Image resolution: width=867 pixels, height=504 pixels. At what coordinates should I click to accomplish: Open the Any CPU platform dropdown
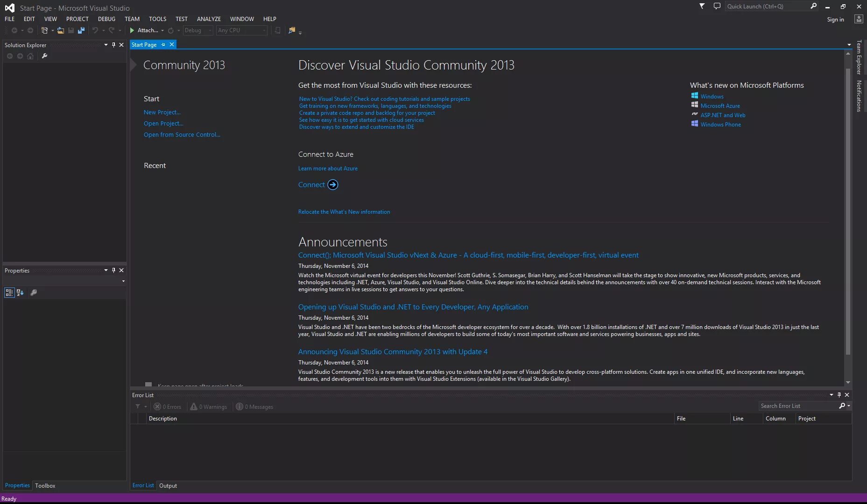[x=242, y=30]
